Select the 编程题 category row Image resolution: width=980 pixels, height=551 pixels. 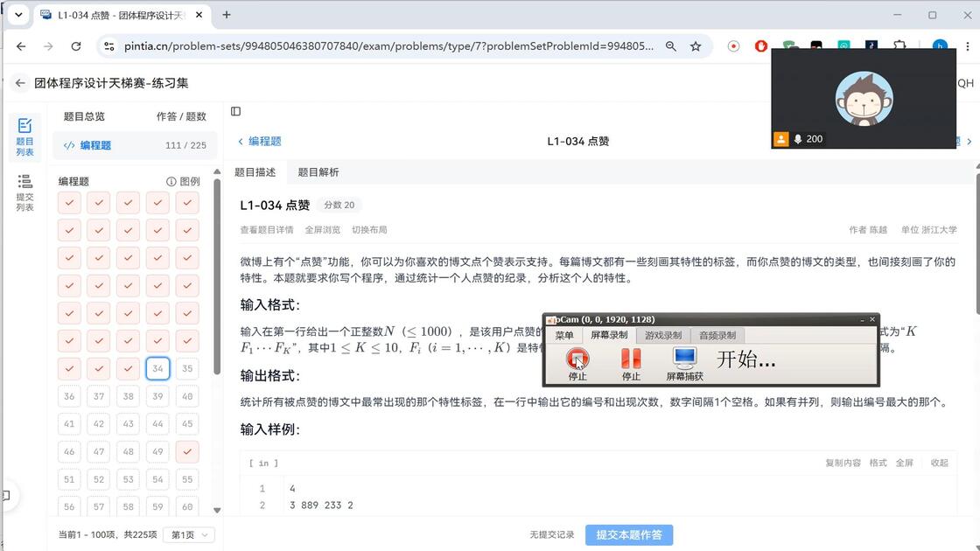coord(135,145)
